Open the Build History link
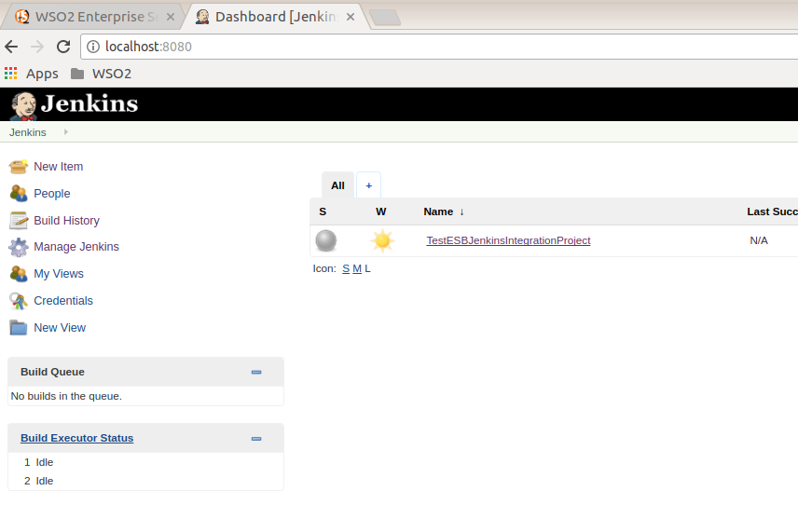 (67, 221)
